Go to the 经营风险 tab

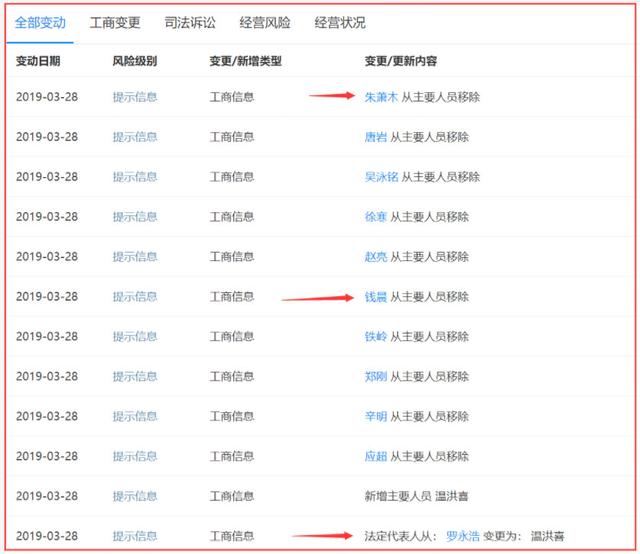[x=265, y=22]
